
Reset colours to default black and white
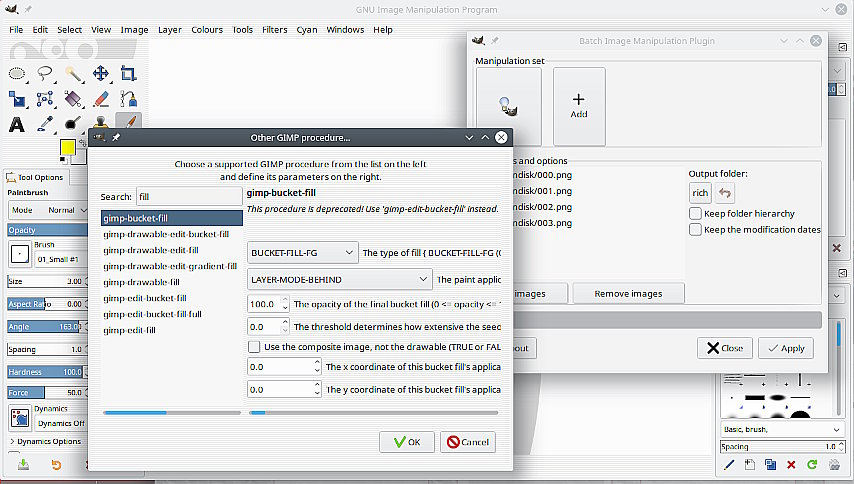63,160
